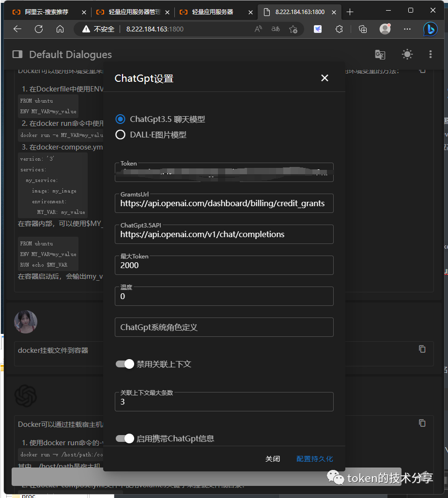This screenshot has height=498, width=448.
Task: Activate the read aloud icon
Action: tap(258, 29)
